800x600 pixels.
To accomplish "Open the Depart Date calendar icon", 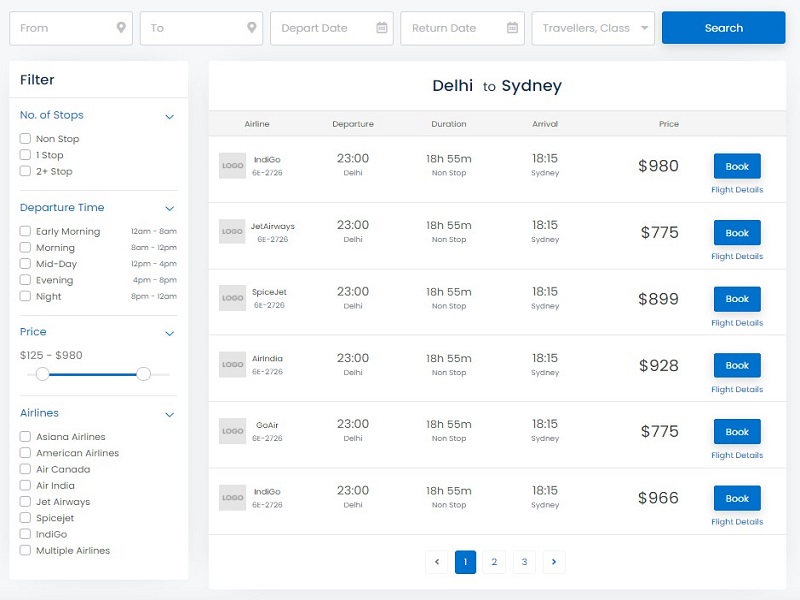I will (x=382, y=28).
